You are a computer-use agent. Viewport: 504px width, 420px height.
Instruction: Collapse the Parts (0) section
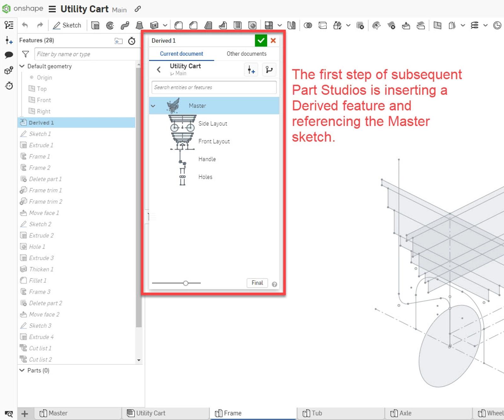pos(22,370)
